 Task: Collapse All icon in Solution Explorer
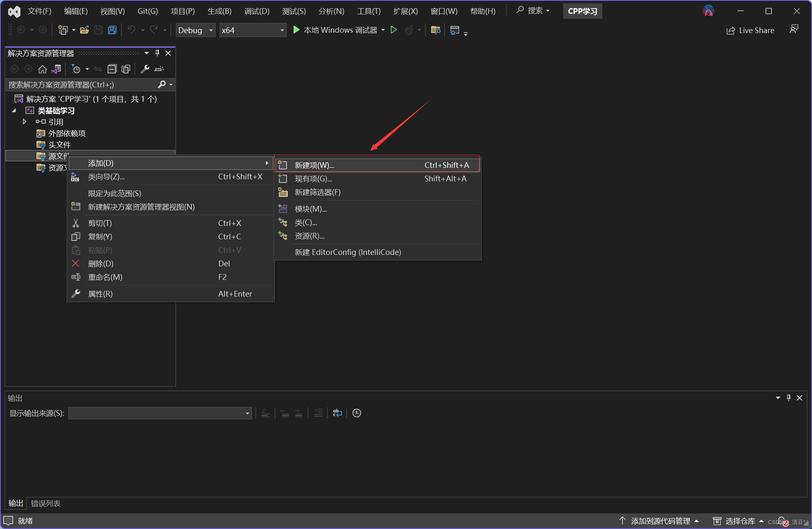[112, 69]
